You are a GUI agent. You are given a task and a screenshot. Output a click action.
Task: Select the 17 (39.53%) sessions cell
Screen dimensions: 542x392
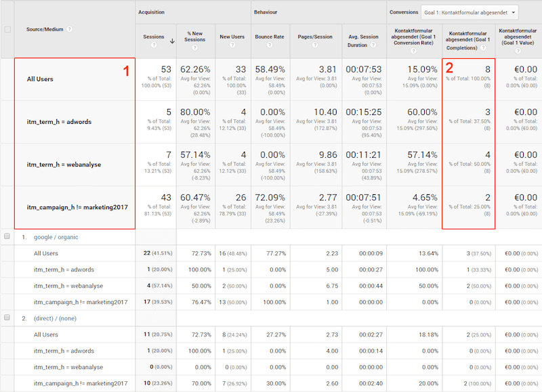point(158,302)
